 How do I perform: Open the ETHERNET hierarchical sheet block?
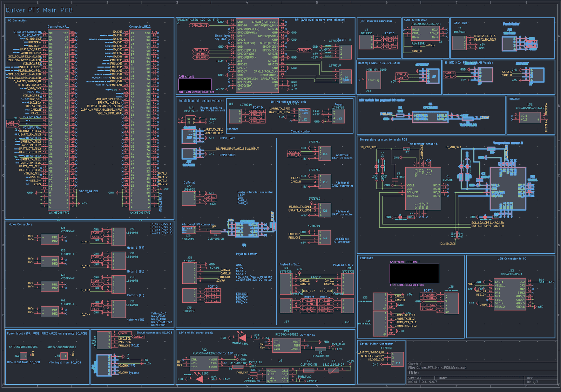click(414, 273)
